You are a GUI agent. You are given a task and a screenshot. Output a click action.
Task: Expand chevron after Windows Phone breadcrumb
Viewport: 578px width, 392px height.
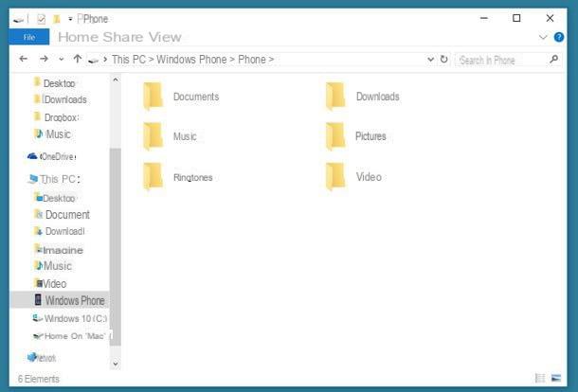(232, 60)
